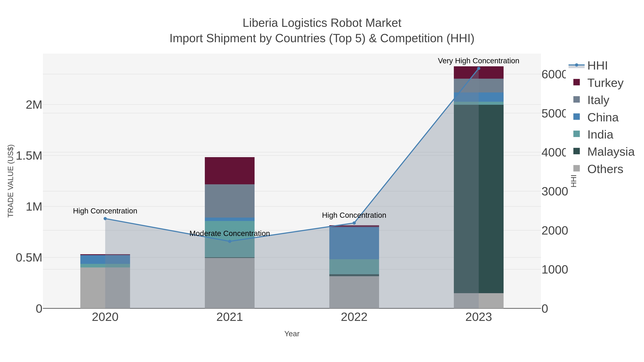Toggle the Turkey legend entry

click(x=598, y=83)
